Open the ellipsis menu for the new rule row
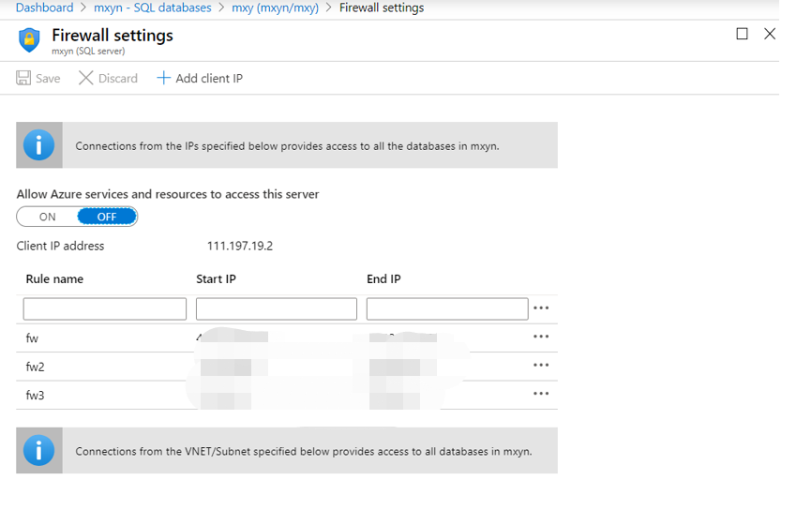The image size is (812, 510). (x=541, y=308)
